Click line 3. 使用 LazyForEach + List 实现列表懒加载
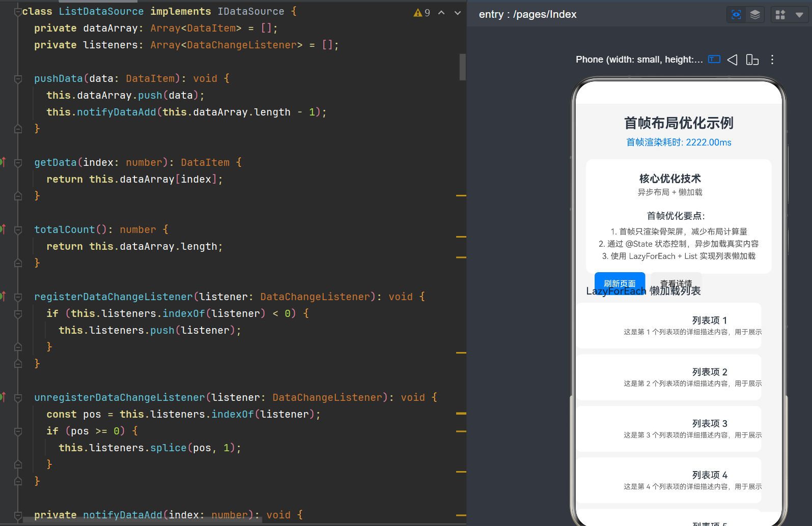This screenshot has height=526, width=812. (679, 256)
